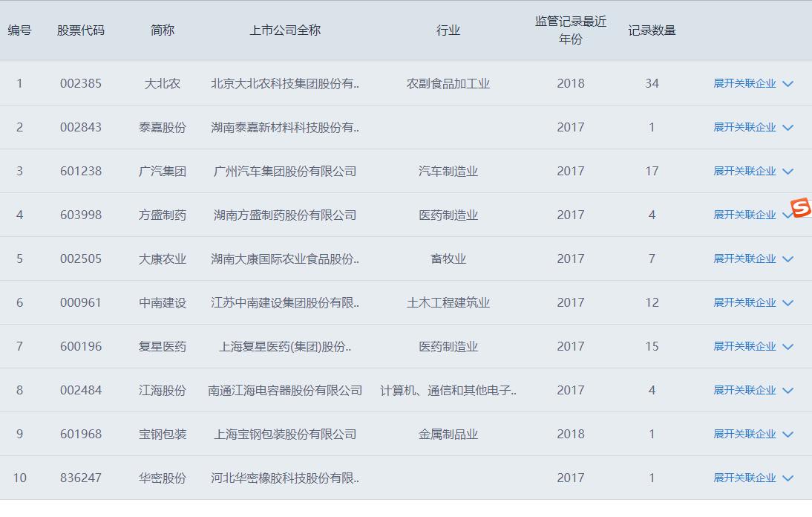The width and height of the screenshot is (812, 517).
Task: Click the 记录数量 column header
Action: [x=652, y=30]
